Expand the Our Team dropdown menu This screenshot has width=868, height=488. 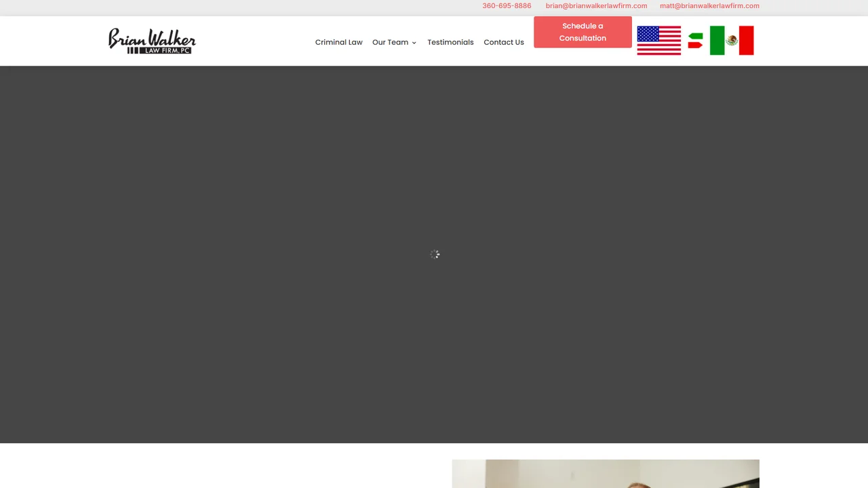point(394,42)
